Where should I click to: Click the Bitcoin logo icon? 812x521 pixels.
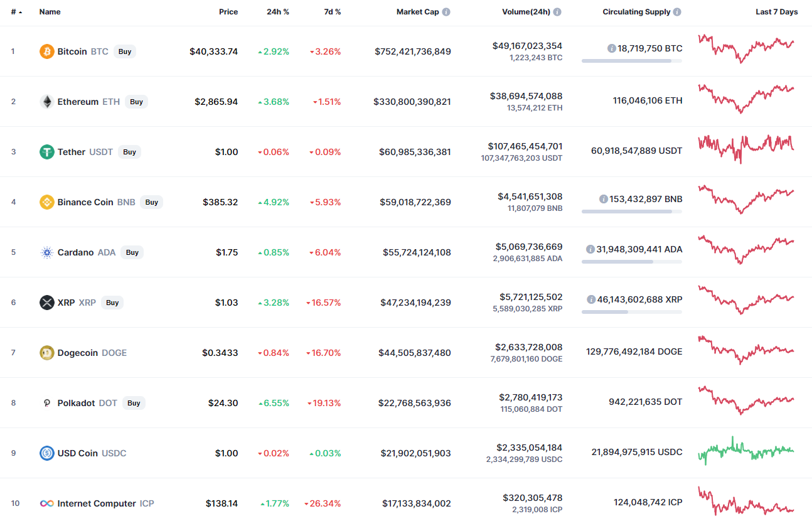47,51
